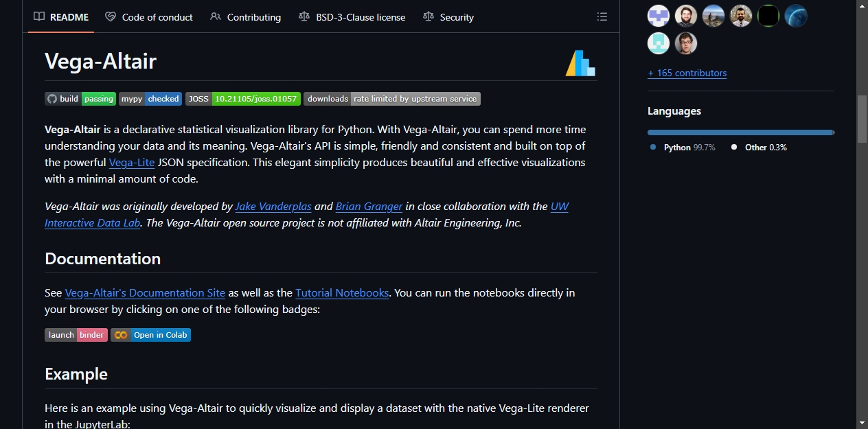Image resolution: width=868 pixels, height=429 pixels.
Task: Open the globe contributor avatar
Action: [x=796, y=16]
